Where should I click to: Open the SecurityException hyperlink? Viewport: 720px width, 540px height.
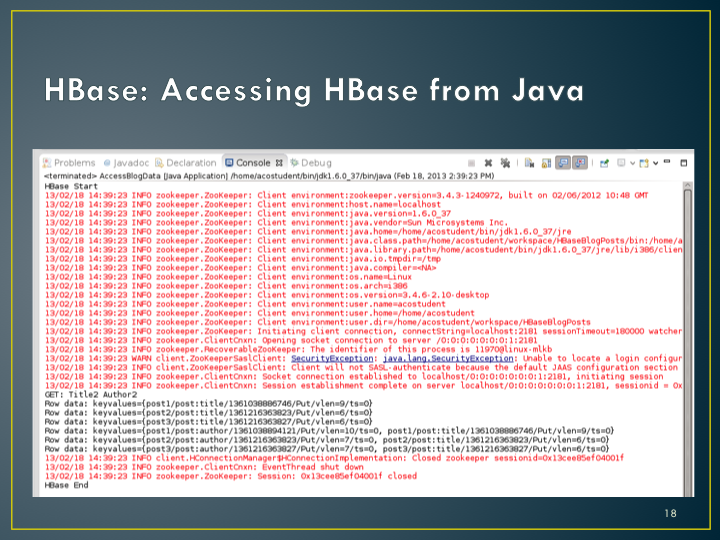point(332,358)
